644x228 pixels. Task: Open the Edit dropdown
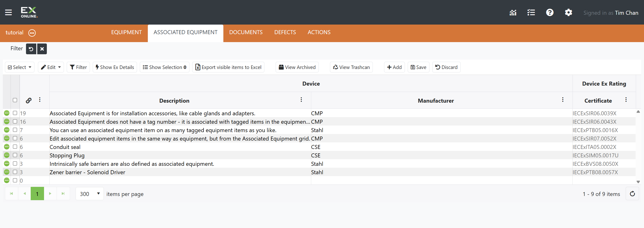(51, 67)
